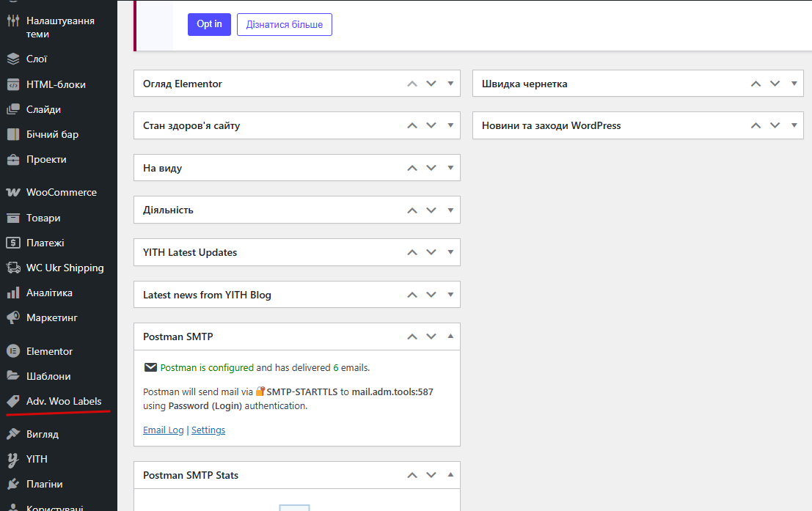The width and height of the screenshot is (812, 511).
Task: Click the YITH icon in sidebar
Action: tap(12, 459)
